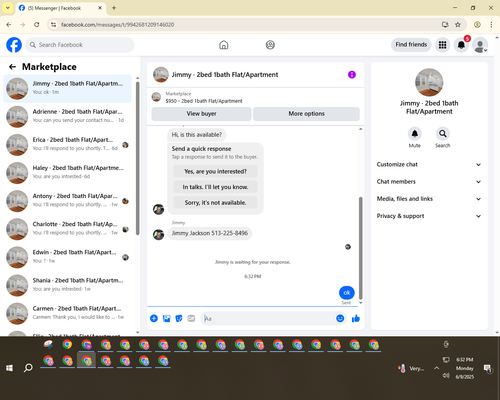Open the Notifications bell icon
Screen dimensions: 500x400
coord(461,45)
